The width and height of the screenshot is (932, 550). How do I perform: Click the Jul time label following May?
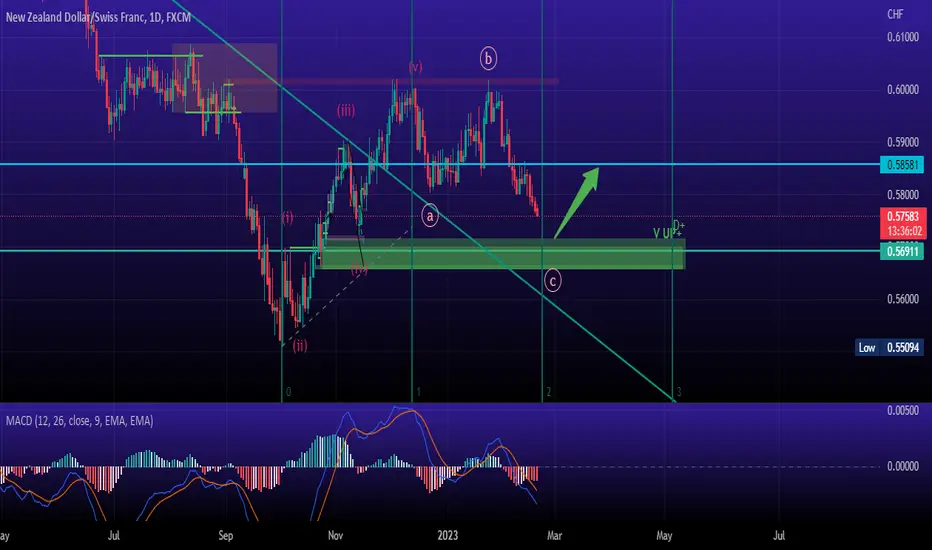779,536
